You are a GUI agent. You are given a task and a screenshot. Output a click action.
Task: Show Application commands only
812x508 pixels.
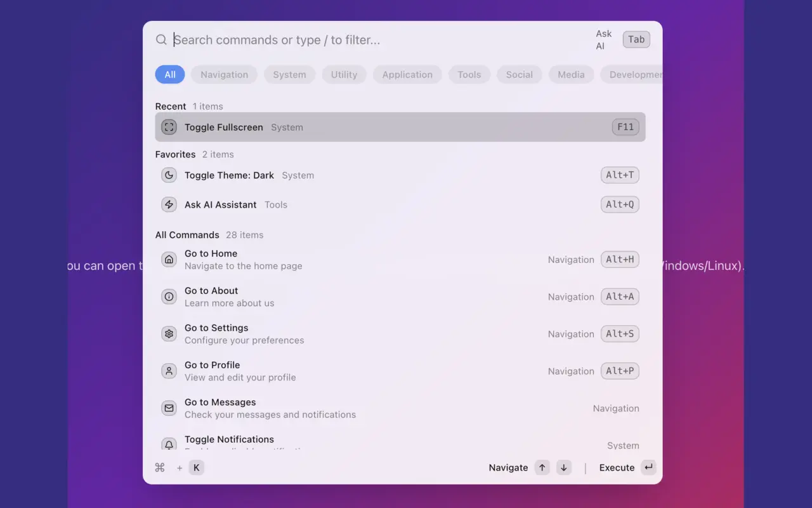pyautogui.click(x=407, y=74)
